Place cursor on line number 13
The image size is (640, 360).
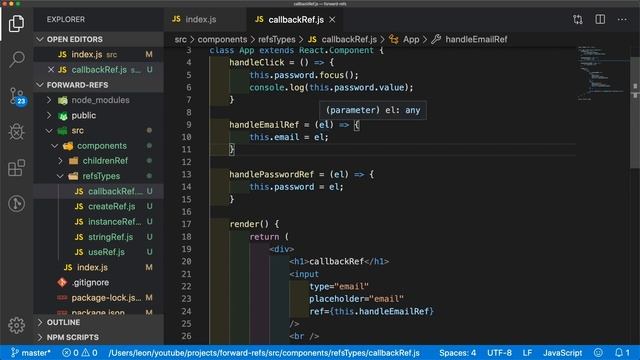point(187,174)
